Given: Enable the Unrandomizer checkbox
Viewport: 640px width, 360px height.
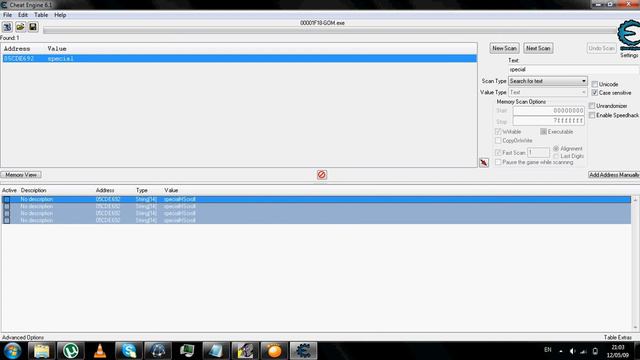Looking at the screenshot, I should 592,106.
